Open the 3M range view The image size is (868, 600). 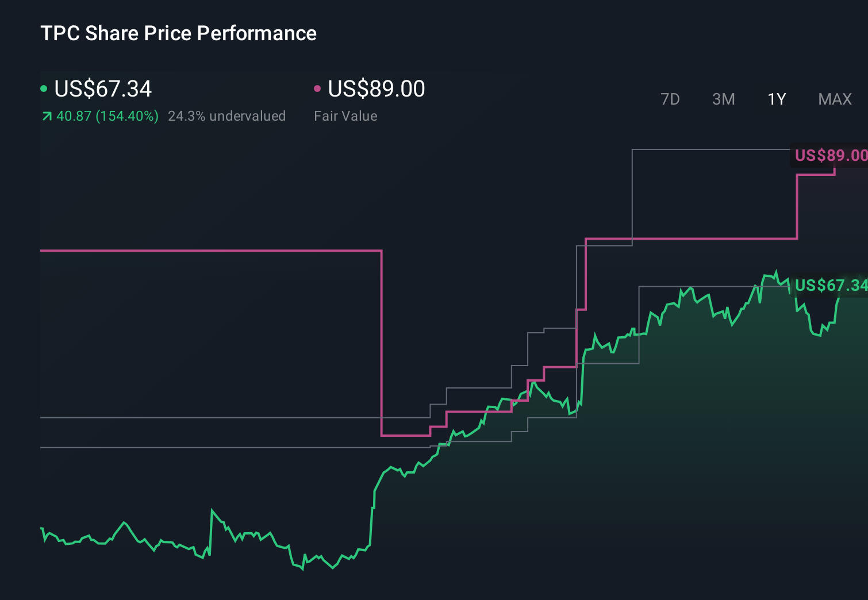click(723, 99)
